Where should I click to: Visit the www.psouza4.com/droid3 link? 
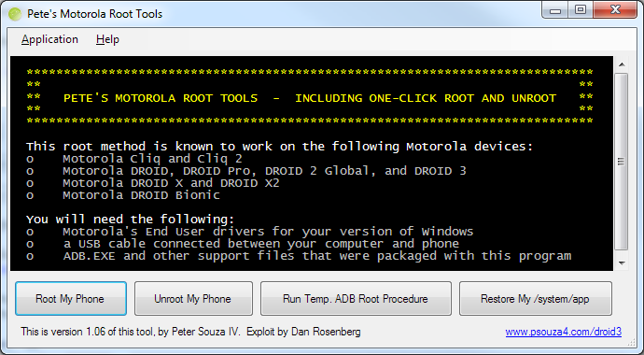click(563, 332)
